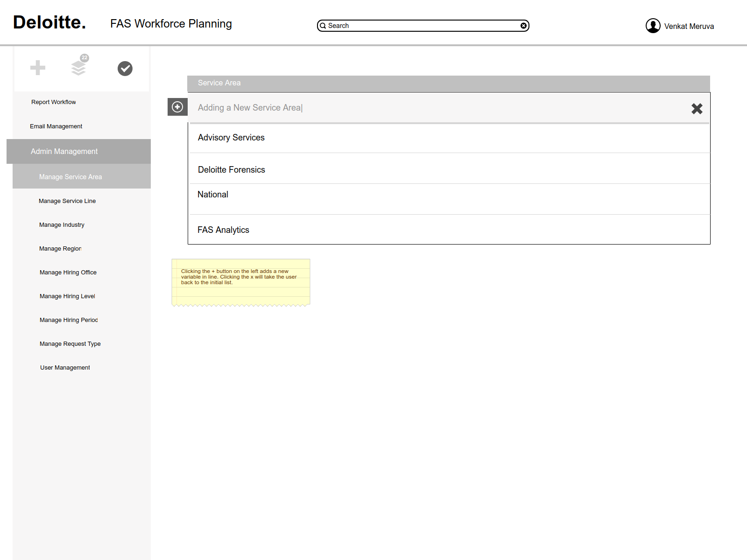Open User Management page
The width and height of the screenshot is (747, 560).
point(65,368)
